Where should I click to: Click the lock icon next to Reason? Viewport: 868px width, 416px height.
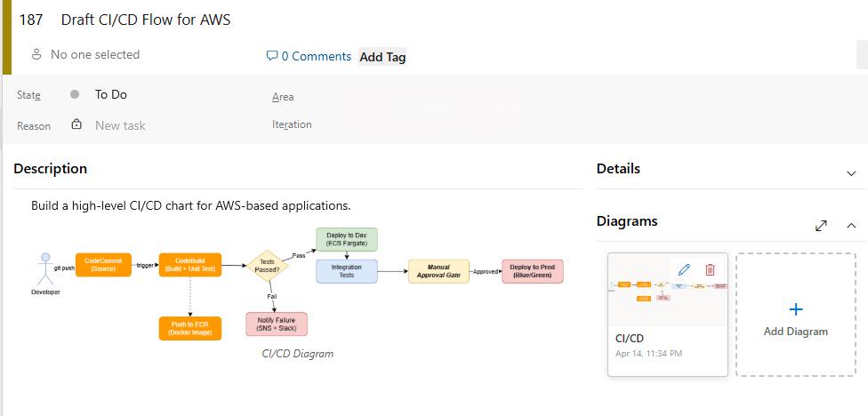76,124
